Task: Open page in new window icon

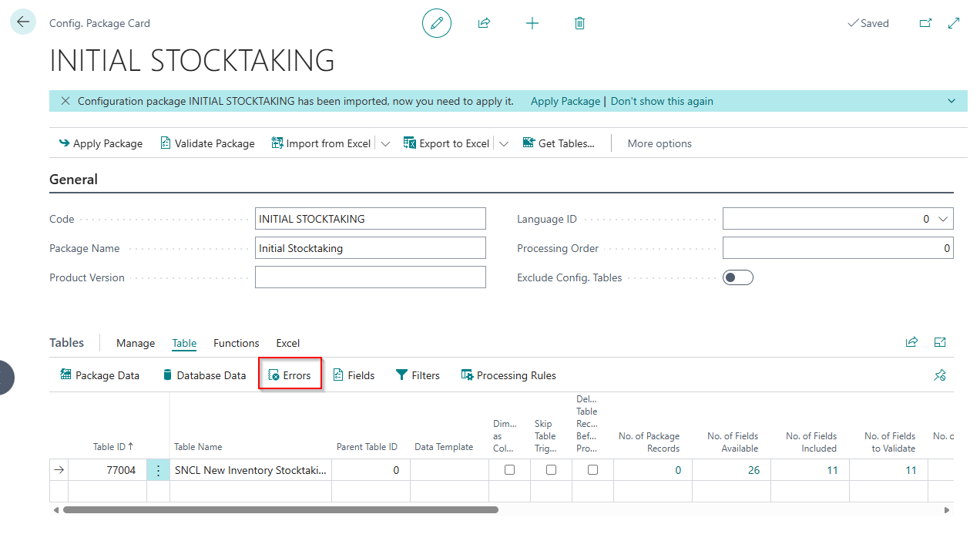Action: [x=925, y=23]
